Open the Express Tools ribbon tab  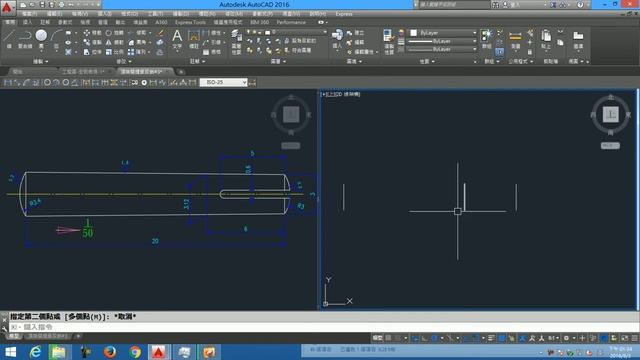click(x=190, y=22)
